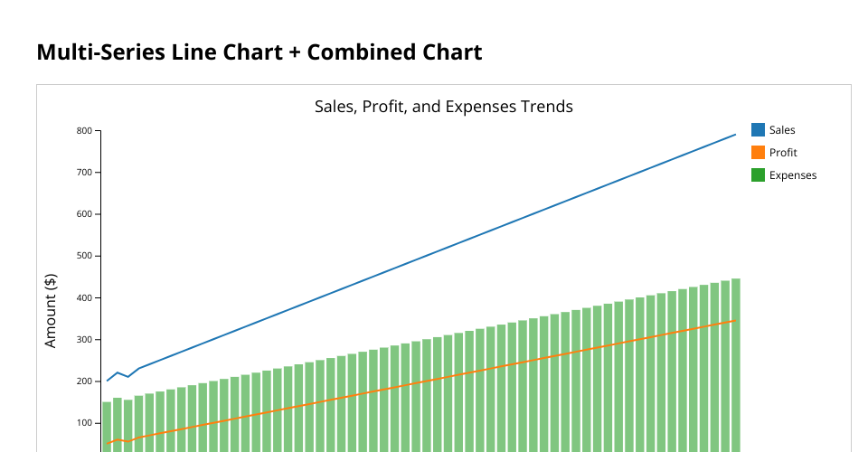Image resolution: width=868 pixels, height=452 pixels.
Task: Select the 700 y-axis tick label
Action: pyautogui.click(x=84, y=173)
